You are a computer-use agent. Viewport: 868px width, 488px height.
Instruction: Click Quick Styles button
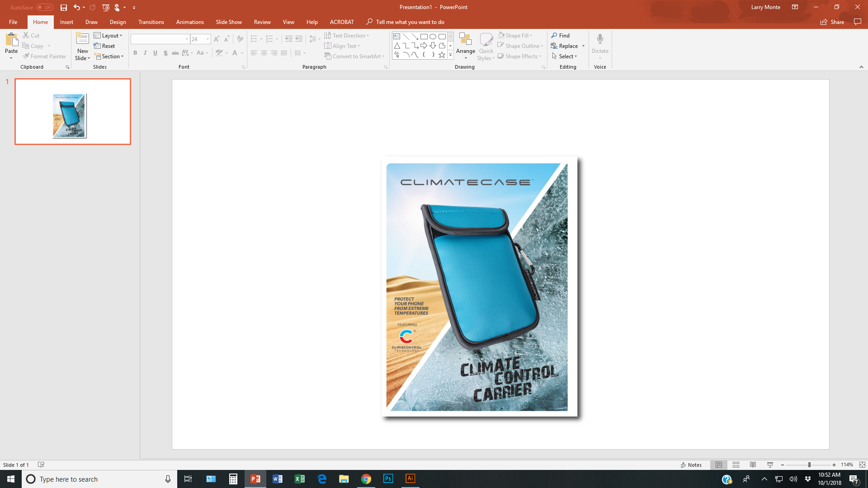tap(486, 46)
